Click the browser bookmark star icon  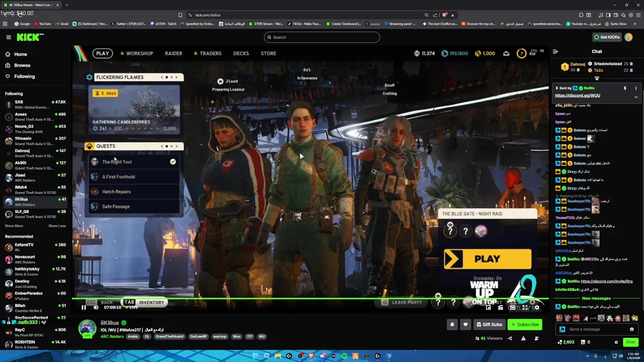180,15
